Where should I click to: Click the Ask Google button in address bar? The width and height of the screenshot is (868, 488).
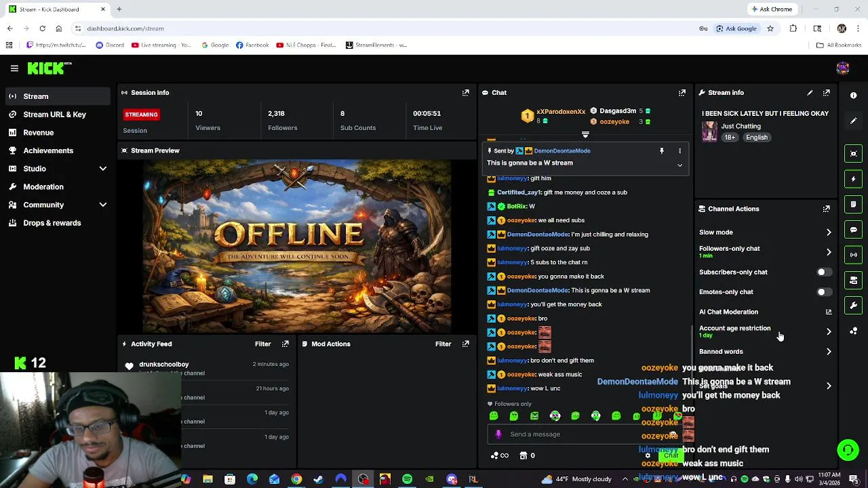[x=736, y=28]
